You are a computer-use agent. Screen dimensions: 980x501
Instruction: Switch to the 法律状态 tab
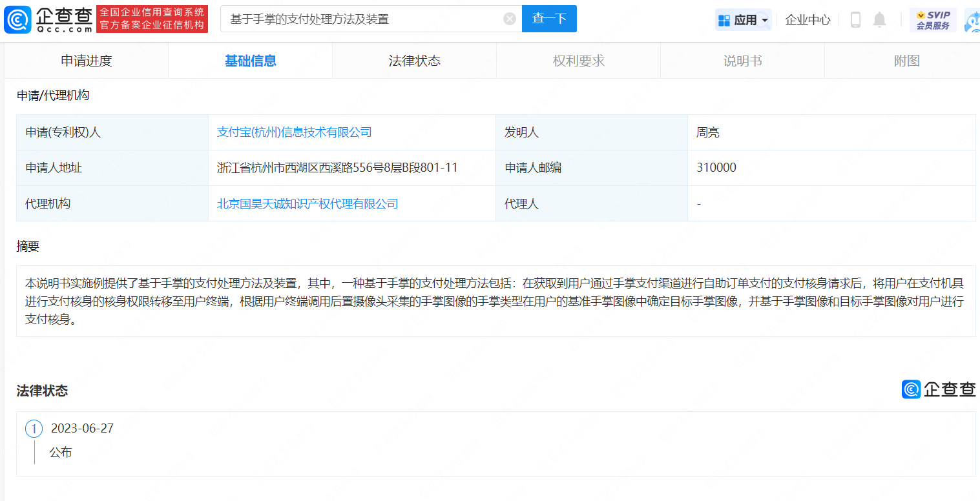tap(415, 61)
